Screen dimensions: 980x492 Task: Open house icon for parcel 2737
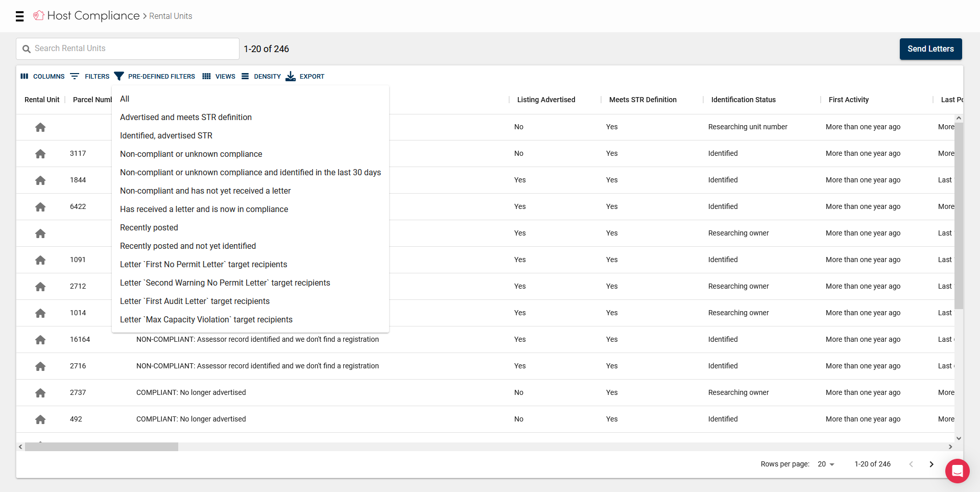(x=40, y=393)
